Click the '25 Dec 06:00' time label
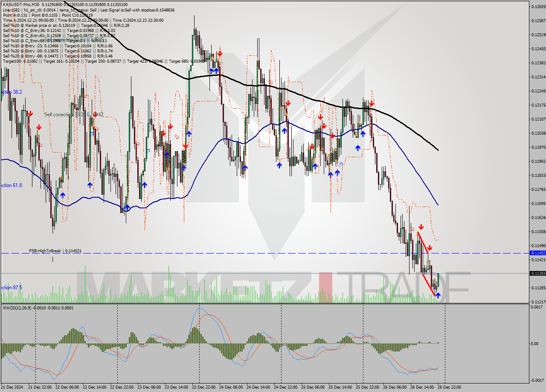Viewport: 546px width, 392px height. point(313,387)
